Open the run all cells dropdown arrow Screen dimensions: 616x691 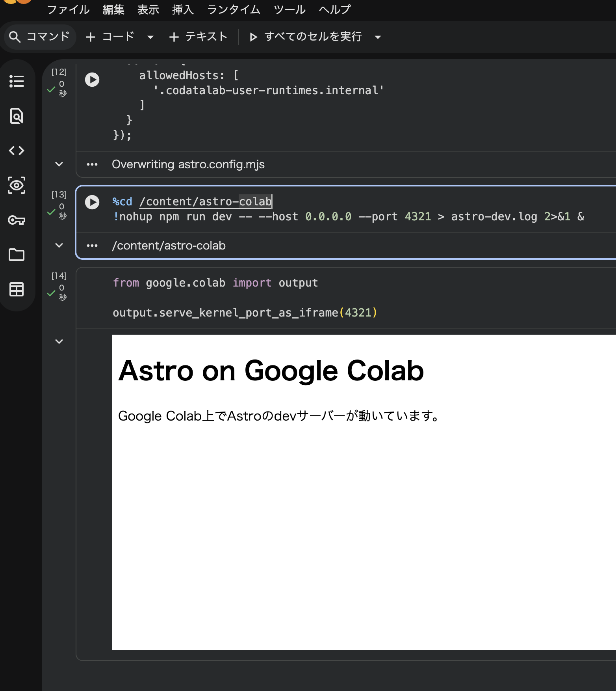[378, 37]
